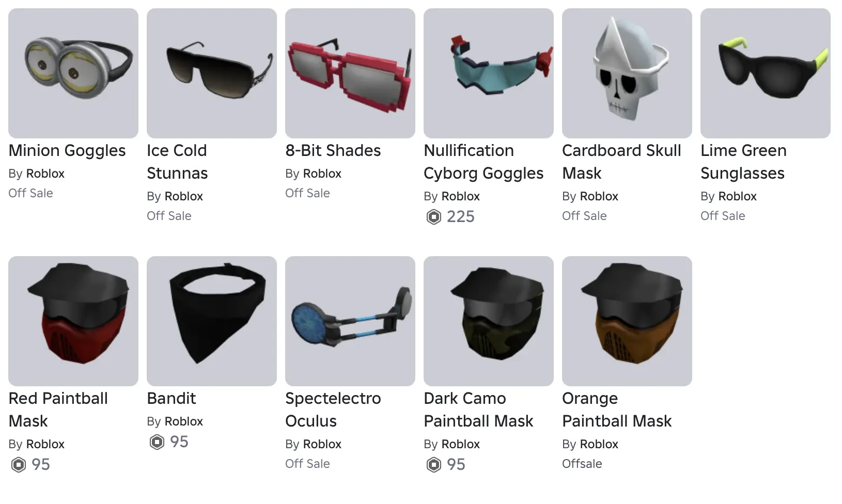The width and height of the screenshot is (842, 504).
Task: Click the Robux icon under Red Paintball Mask
Action: (x=19, y=465)
